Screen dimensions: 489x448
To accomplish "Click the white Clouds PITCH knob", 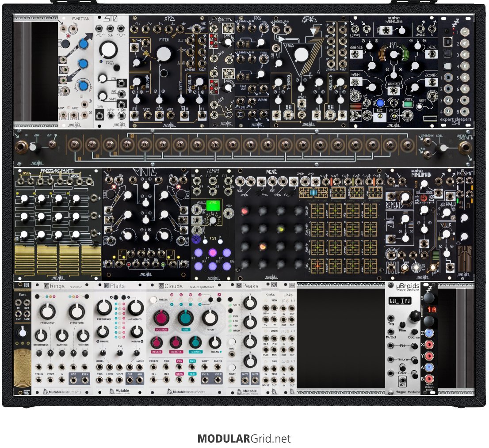I will coord(210,318).
